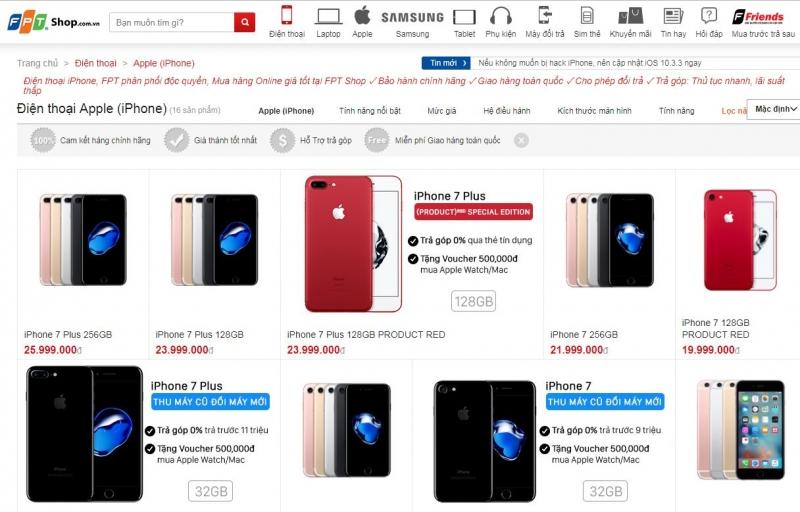Open the Tính năng nổi bật filter
This screenshot has height=512, width=800.
tap(370, 111)
